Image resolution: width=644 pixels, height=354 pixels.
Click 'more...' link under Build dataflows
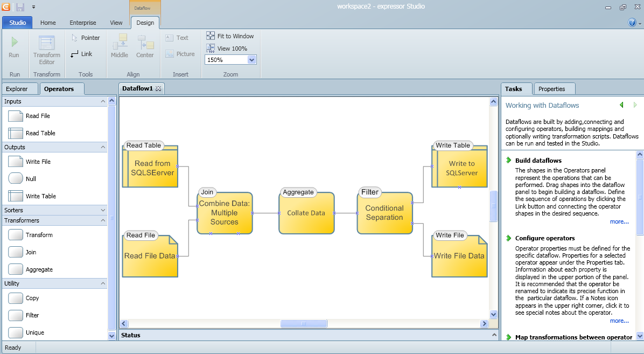click(619, 221)
